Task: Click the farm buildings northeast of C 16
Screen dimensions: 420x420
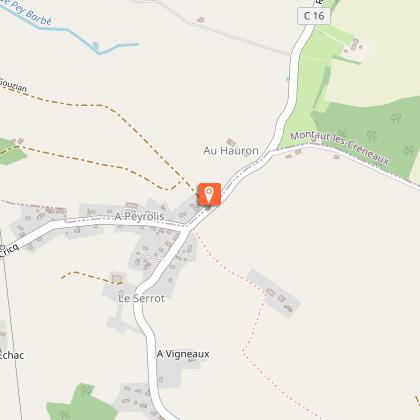Action: coord(355,45)
